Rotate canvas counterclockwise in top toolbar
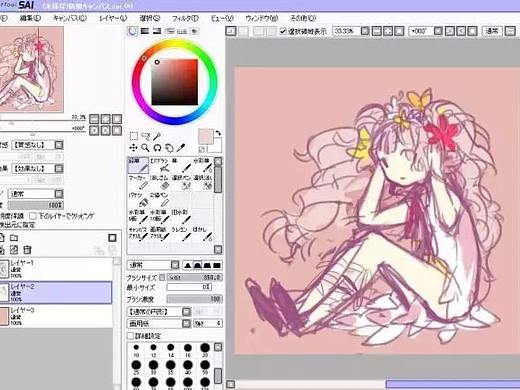Viewport: 520px width, 390px height. (x=450, y=31)
